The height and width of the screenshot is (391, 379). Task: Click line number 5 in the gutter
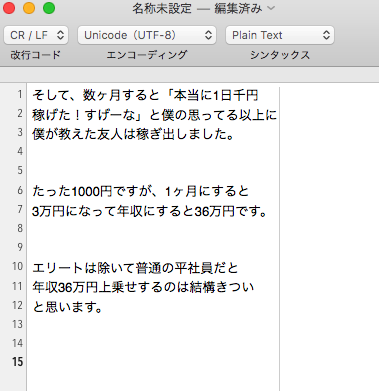pos(20,171)
